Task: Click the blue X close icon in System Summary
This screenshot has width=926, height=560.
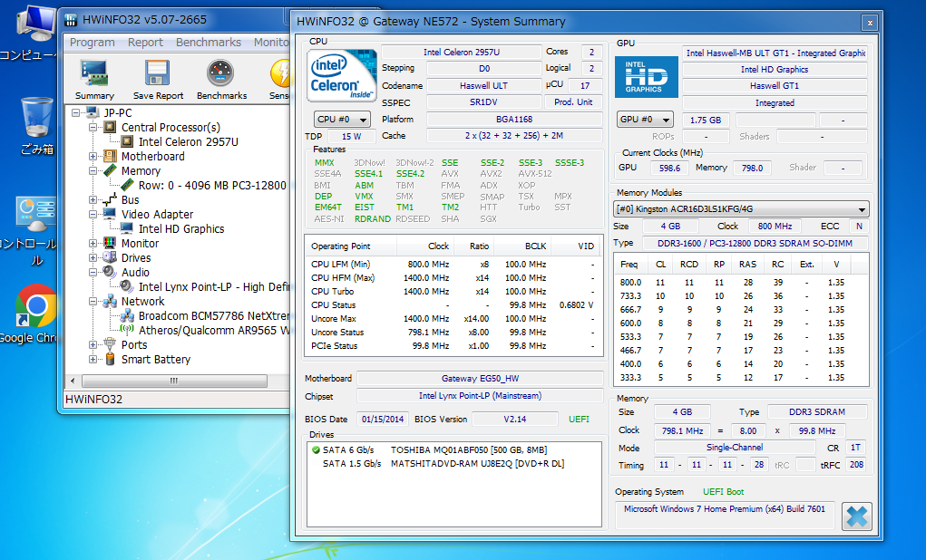Action: pos(857,517)
